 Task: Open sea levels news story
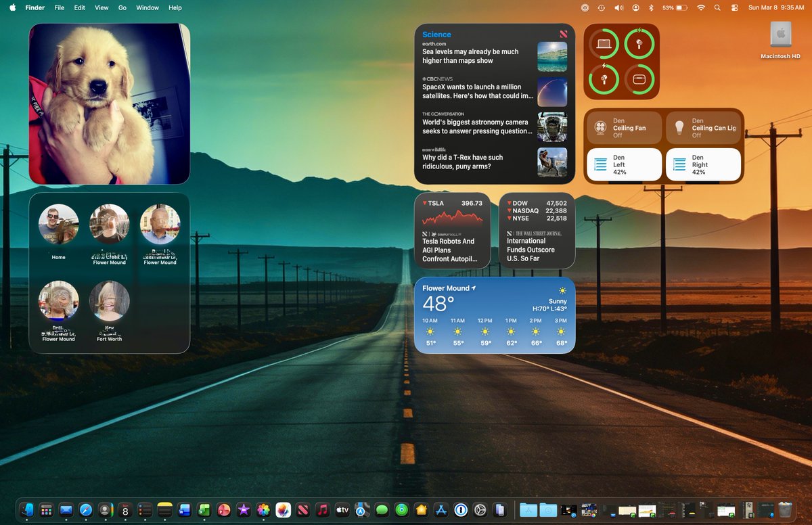pyautogui.click(x=495, y=56)
